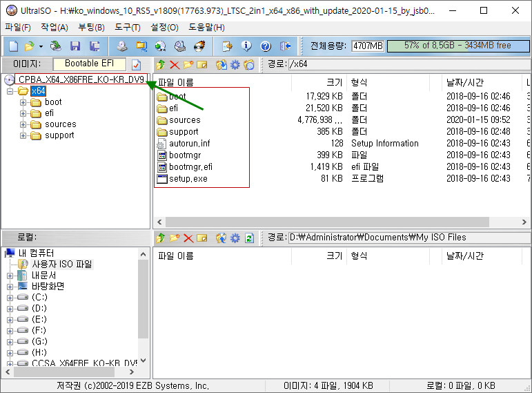Expand the support folder tree node

23,135
